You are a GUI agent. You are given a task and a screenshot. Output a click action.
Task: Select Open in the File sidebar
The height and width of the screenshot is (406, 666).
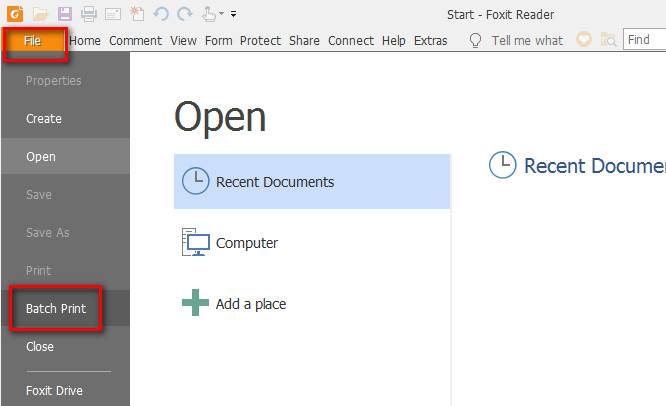[65, 157]
